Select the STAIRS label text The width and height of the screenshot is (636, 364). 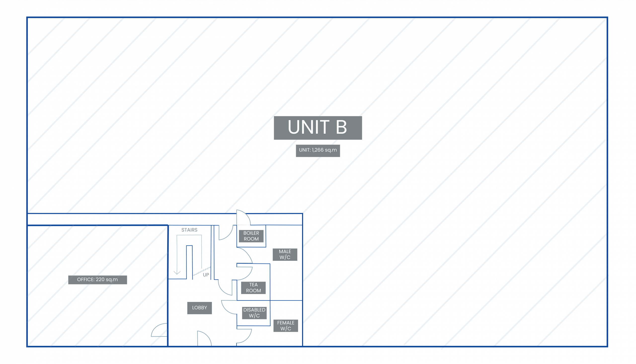[189, 230]
